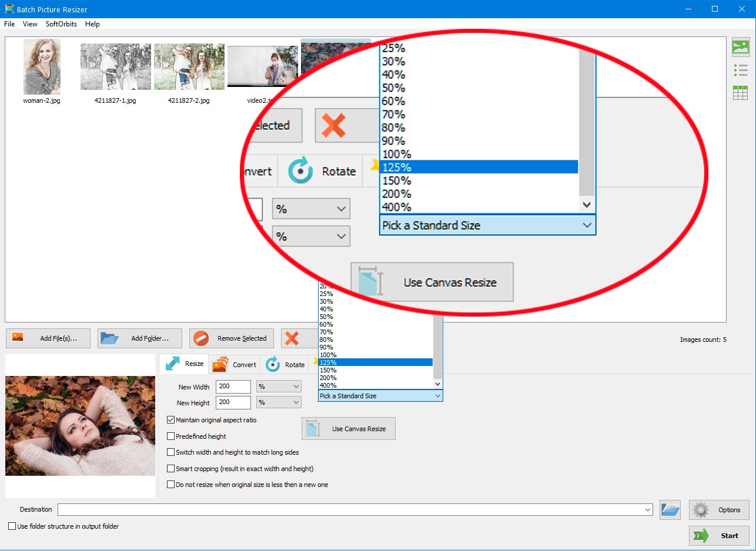Switch to thumbnail view using the green picture icon

point(741,47)
